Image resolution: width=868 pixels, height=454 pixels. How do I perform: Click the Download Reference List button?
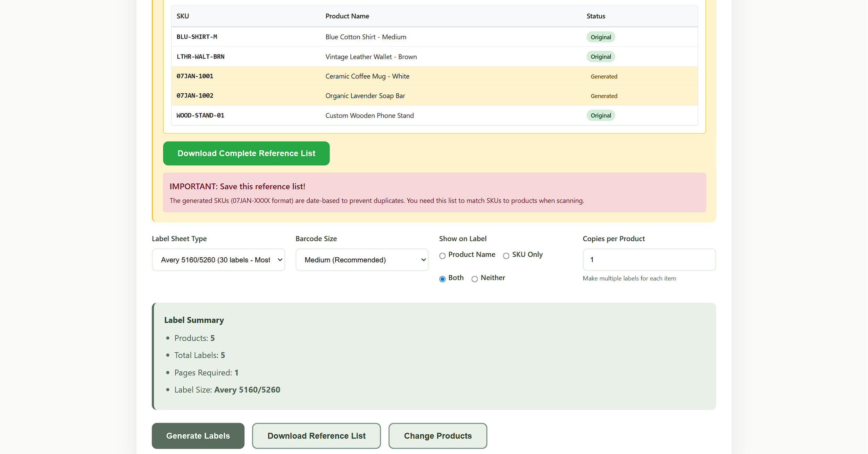tap(316, 436)
